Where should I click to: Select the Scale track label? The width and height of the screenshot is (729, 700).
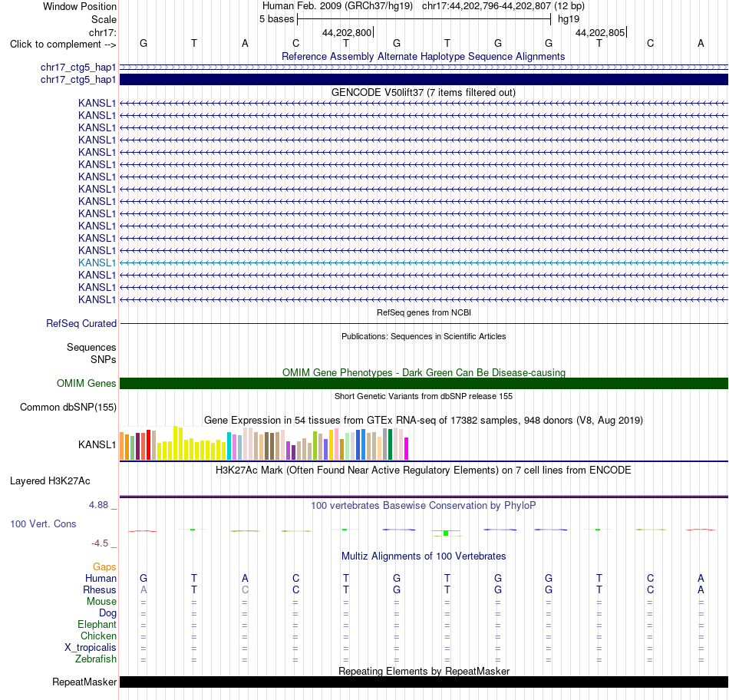click(104, 19)
